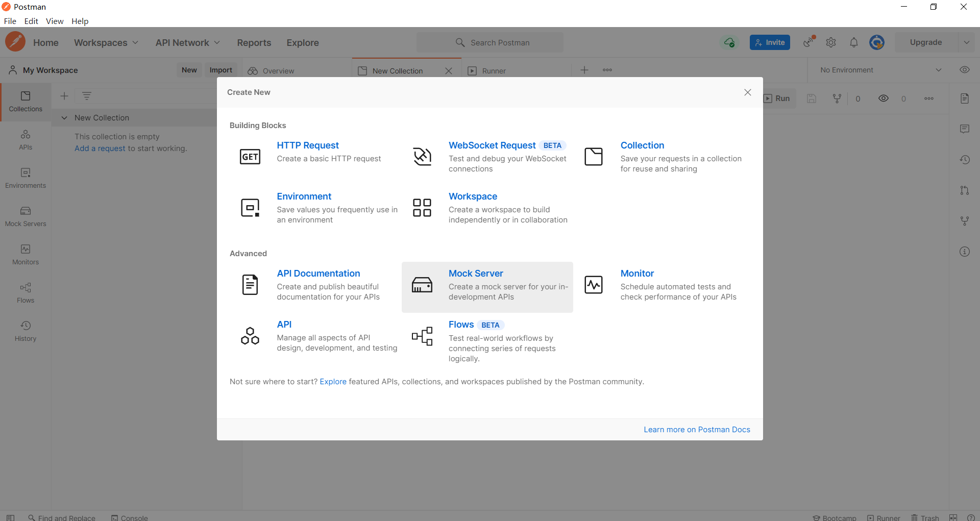Image resolution: width=980 pixels, height=521 pixels.
Task: Click the Invite button
Action: [770, 42]
